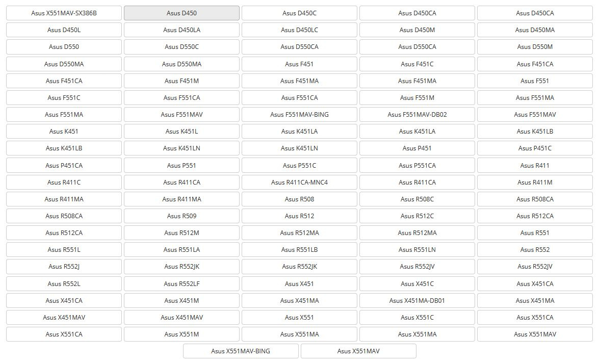Choose Asus X551C from the list
The width and height of the screenshot is (600, 364).
(417, 318)
